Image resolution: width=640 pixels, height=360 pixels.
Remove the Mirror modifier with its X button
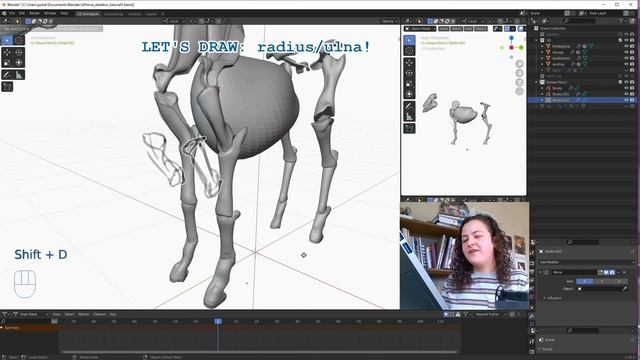(624, 272)
